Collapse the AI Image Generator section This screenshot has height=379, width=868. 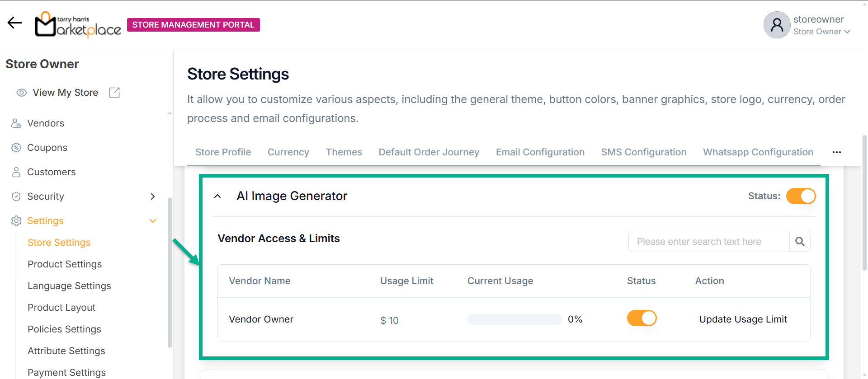coord(217,196)
